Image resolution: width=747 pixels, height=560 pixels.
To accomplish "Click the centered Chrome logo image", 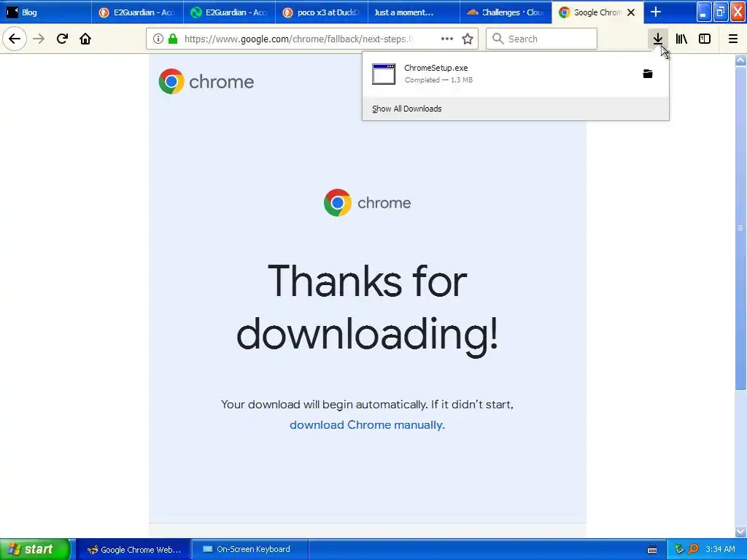I will click(368, 203).
